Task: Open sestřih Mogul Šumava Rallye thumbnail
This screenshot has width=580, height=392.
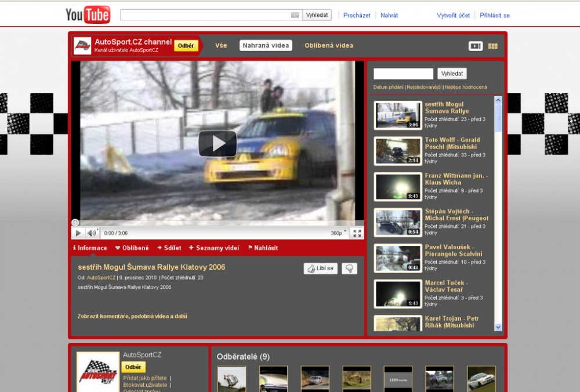Action: (398, 115)
